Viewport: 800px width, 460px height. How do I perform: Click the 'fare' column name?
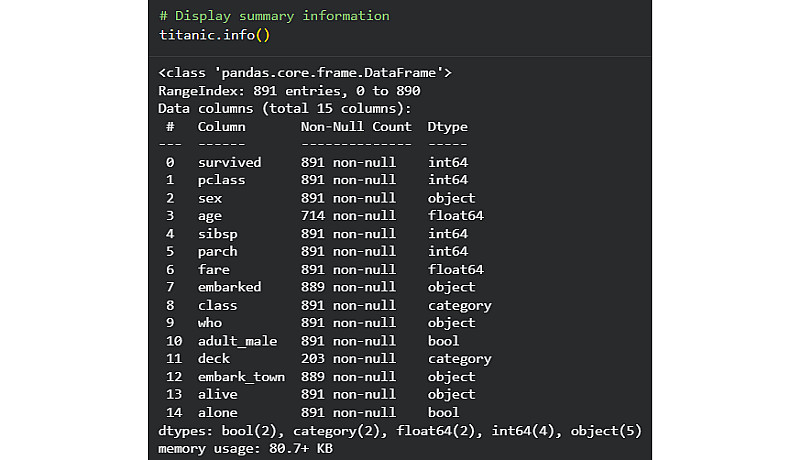tap(213, 269)
